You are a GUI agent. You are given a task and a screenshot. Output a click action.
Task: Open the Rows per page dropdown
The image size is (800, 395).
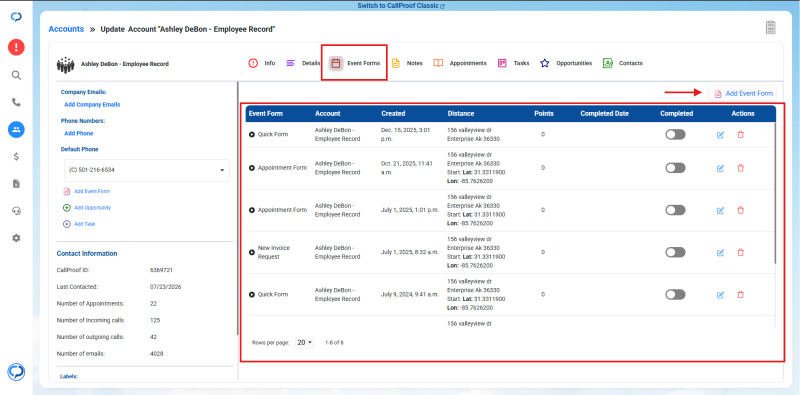(305, 342)
